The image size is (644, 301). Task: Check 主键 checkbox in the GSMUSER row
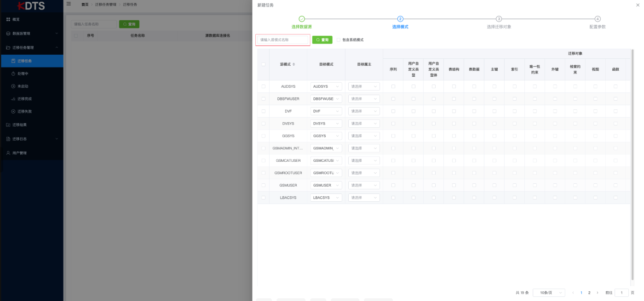[494, 185]
